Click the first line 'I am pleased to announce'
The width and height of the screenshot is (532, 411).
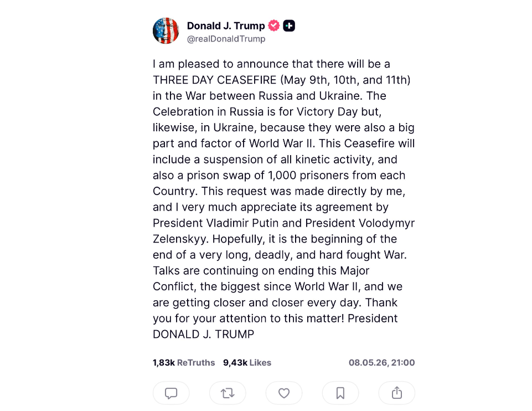click(x=271, y=64)
